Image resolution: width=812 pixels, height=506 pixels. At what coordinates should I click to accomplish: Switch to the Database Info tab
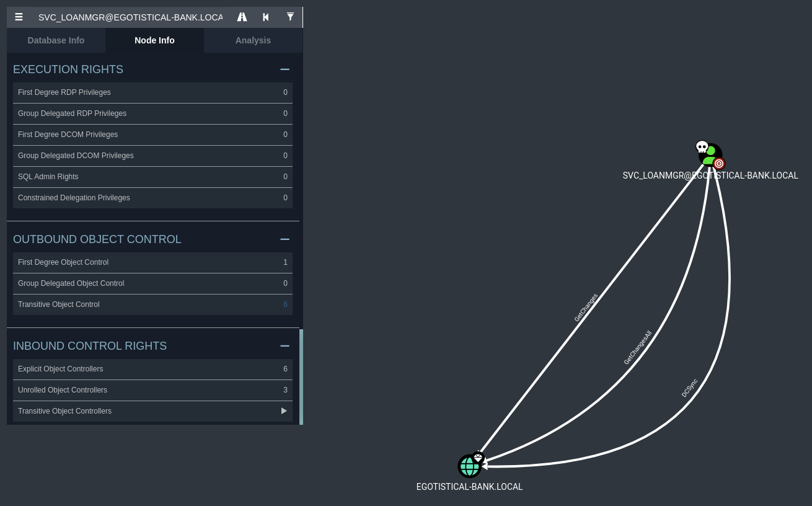(x=56, y=40)
